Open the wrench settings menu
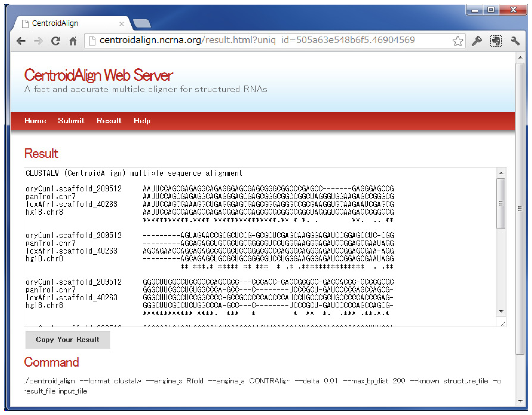Viewport: 532px width, 415px height. pyautogui.click(x=515, y=41)
